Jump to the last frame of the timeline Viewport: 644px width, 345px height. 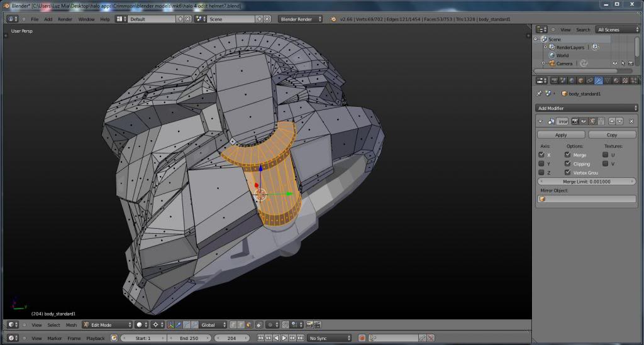pos(301,338)
